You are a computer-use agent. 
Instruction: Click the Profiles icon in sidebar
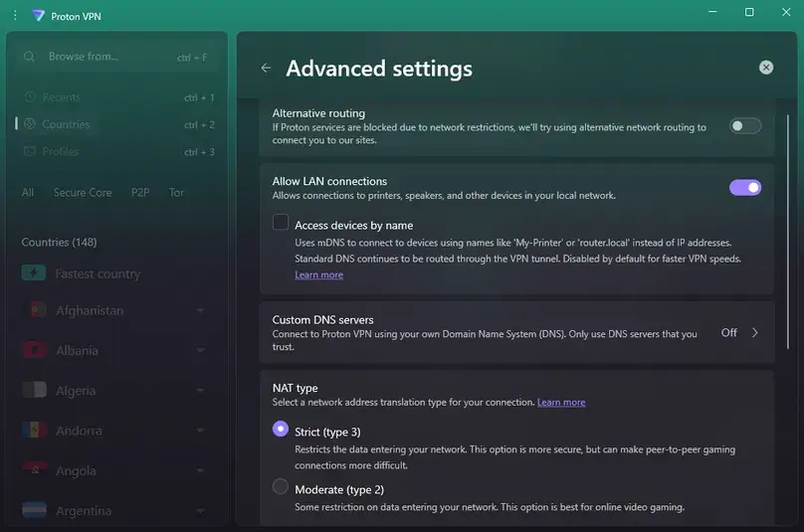[30, 151]
